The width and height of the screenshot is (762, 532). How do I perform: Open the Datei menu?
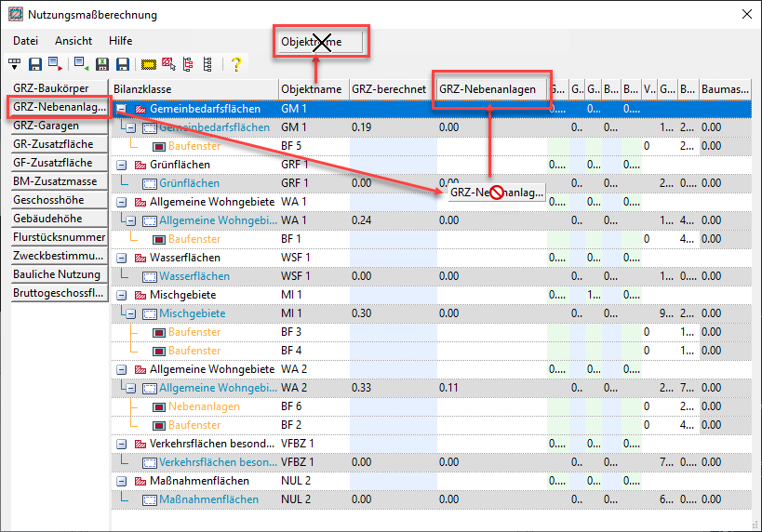point(26,41)
